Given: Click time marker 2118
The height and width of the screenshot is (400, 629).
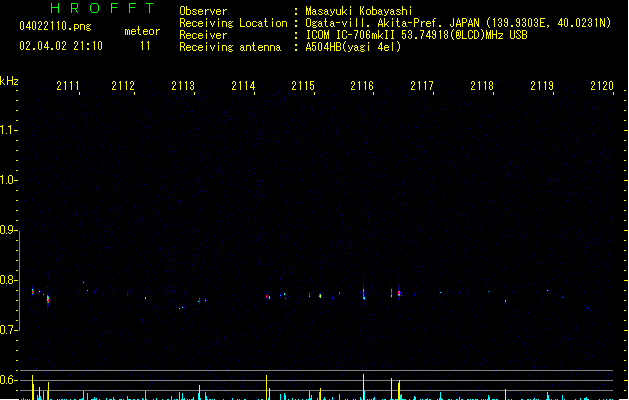Looking at the screenshot, I should [x=482, y=86].
